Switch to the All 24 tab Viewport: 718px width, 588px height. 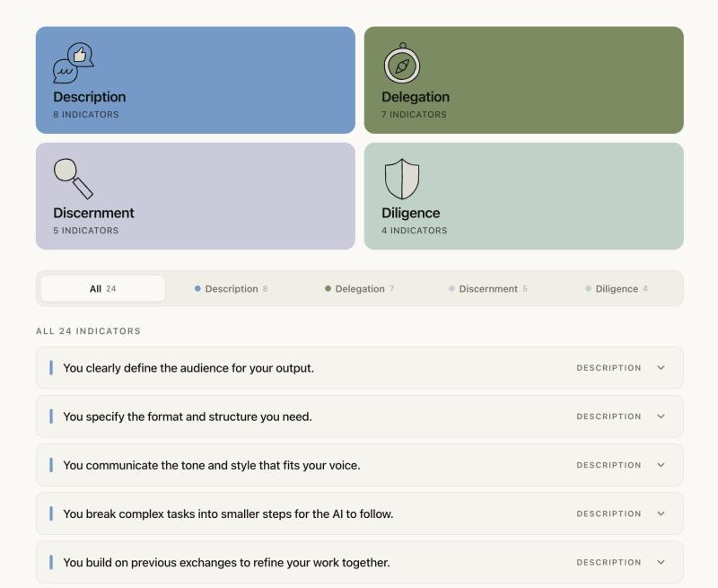tap(103, 289)
